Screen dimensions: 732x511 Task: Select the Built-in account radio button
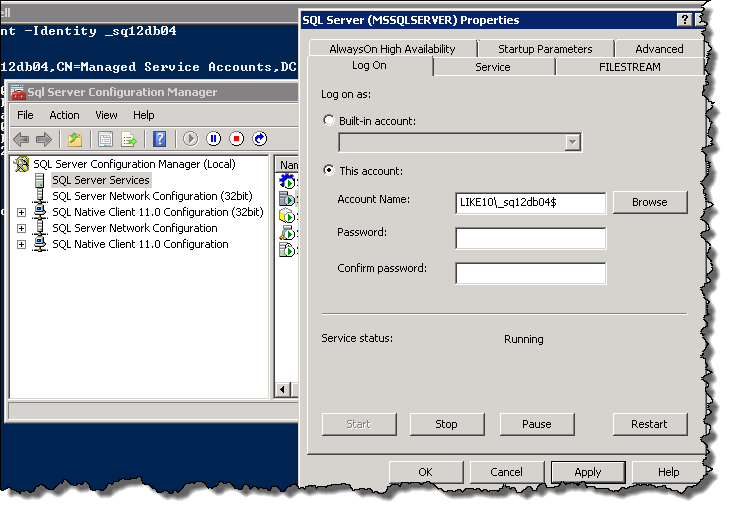tap(329, 121)
